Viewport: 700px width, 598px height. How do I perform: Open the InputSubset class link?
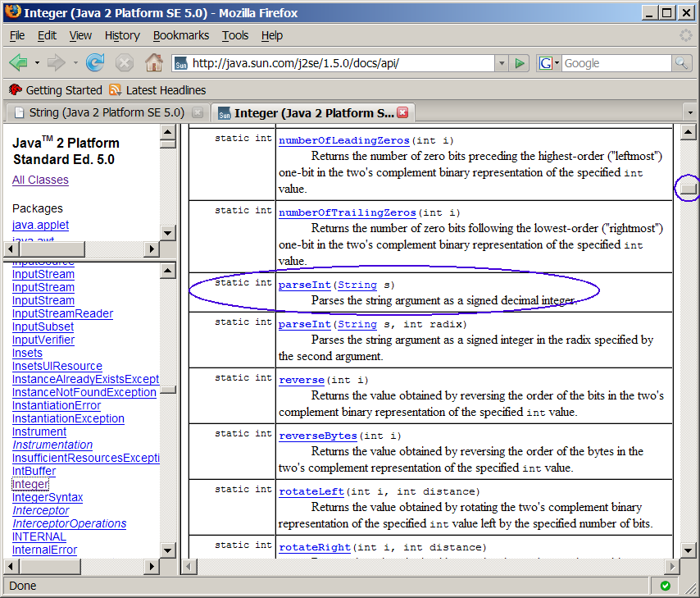[x=43, y=327]
